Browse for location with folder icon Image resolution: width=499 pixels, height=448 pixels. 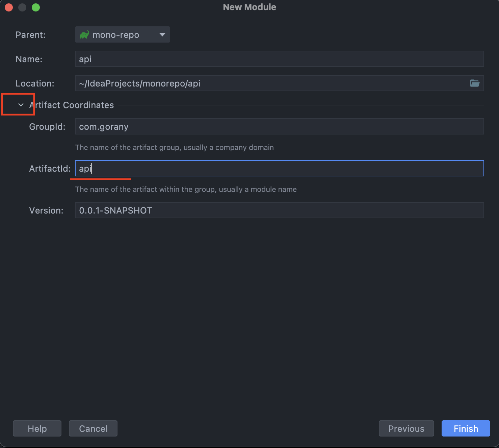point(475,83)
